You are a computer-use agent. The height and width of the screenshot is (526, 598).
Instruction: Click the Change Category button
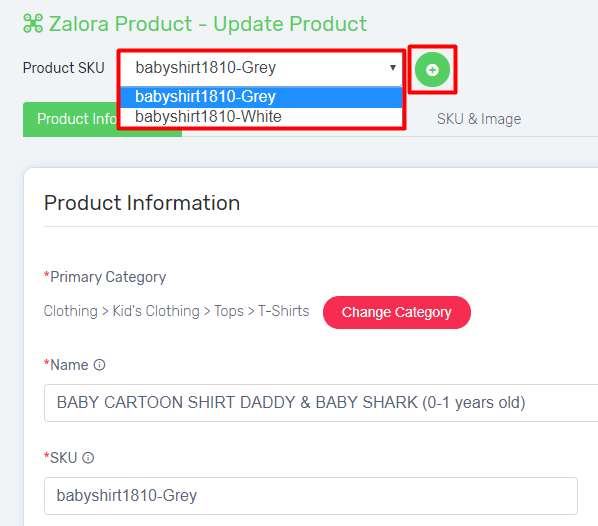pos(397,312)
